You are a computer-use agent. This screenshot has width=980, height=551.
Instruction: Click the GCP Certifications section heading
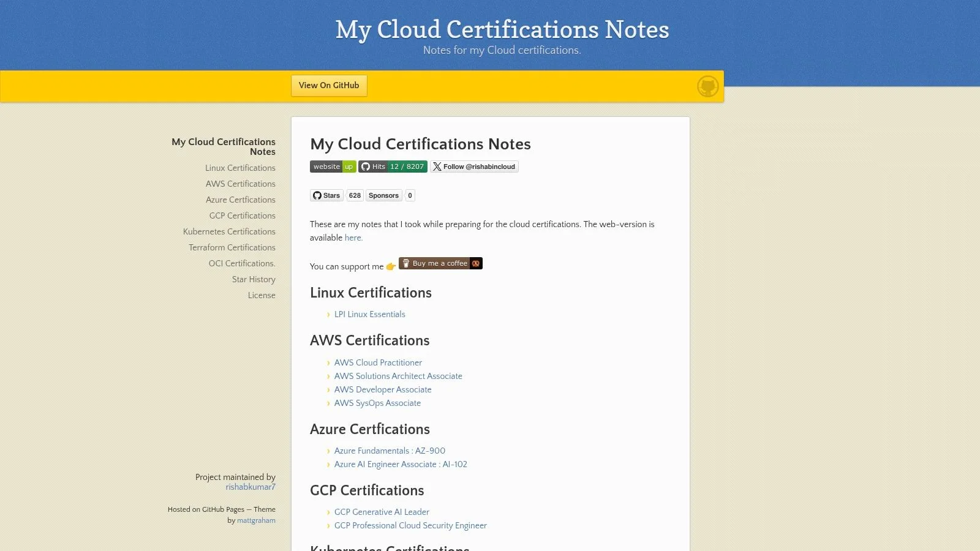tap(367, 490)
